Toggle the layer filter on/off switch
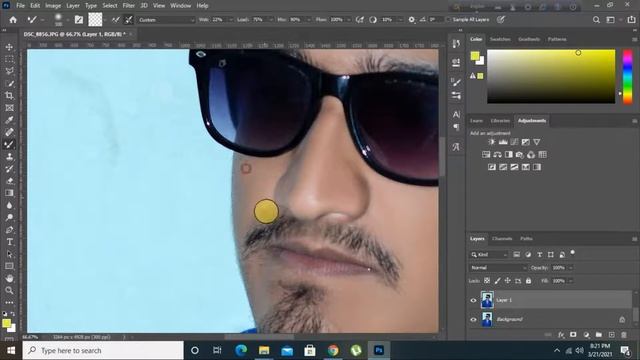The width and height of the screenshot is (640, 360). [x=573, y=253]
